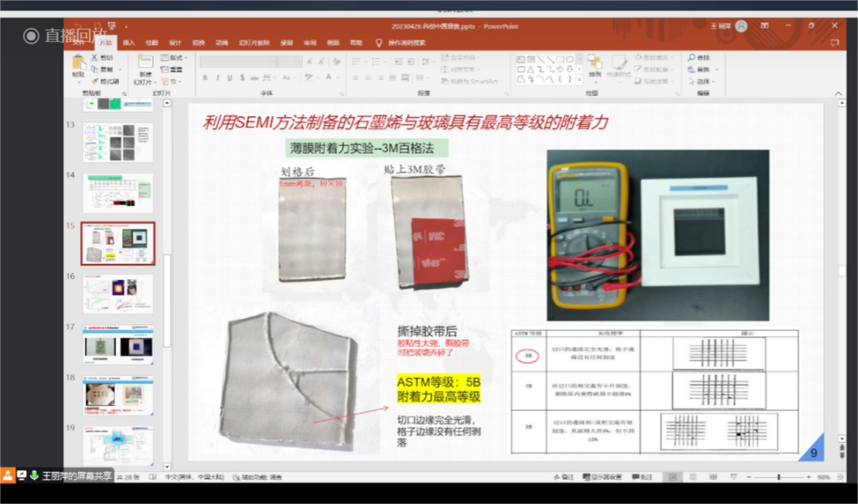This screenshot has height=504, width=858.
Task: Click the zoom slider in status bar
Action: click(778, 477)
